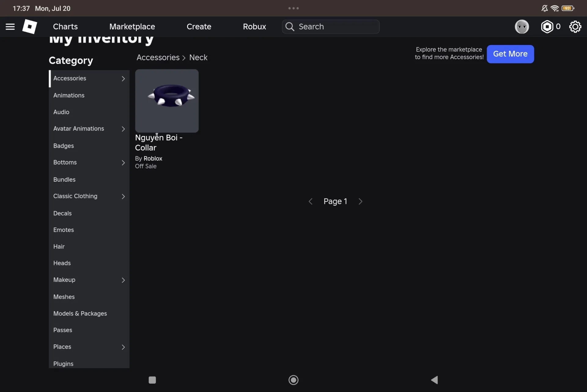Expand the Accessories category
The height and width of the screenshot is (392, 587).
click(x=89, y=79)
